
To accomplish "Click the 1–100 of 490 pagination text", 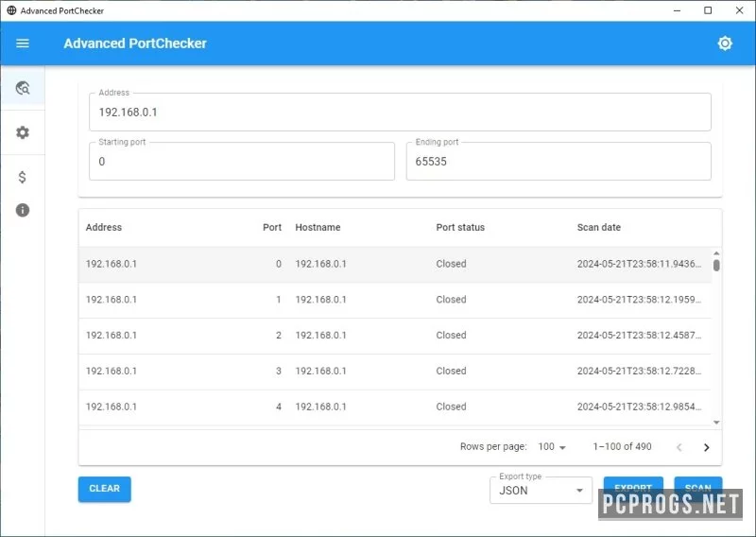I will [x=622, y=447].
